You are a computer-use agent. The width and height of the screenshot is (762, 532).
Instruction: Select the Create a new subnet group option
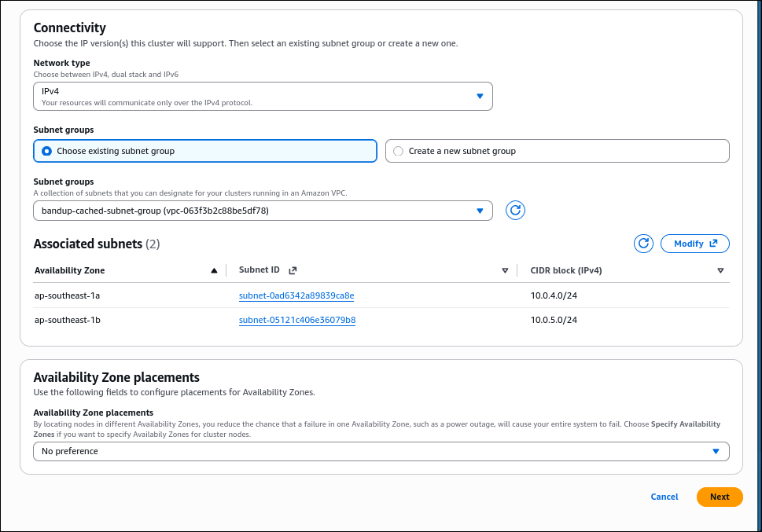click(398, 150)
